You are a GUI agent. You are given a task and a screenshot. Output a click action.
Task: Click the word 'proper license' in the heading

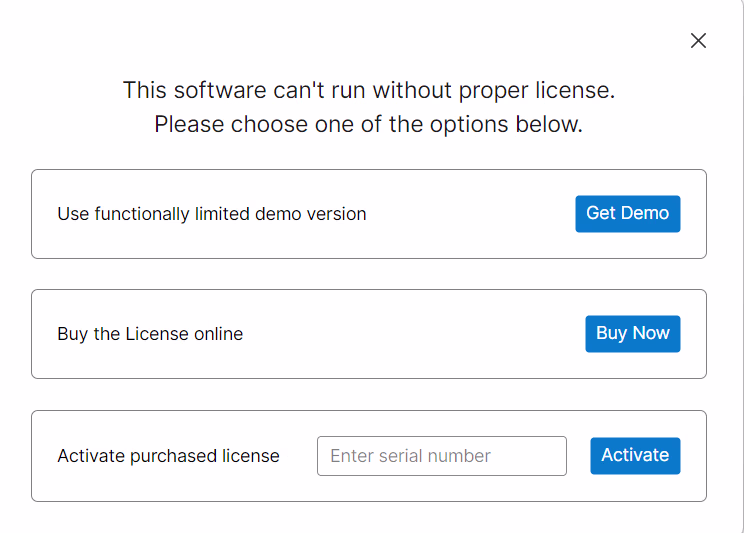(x=537, y=91)
